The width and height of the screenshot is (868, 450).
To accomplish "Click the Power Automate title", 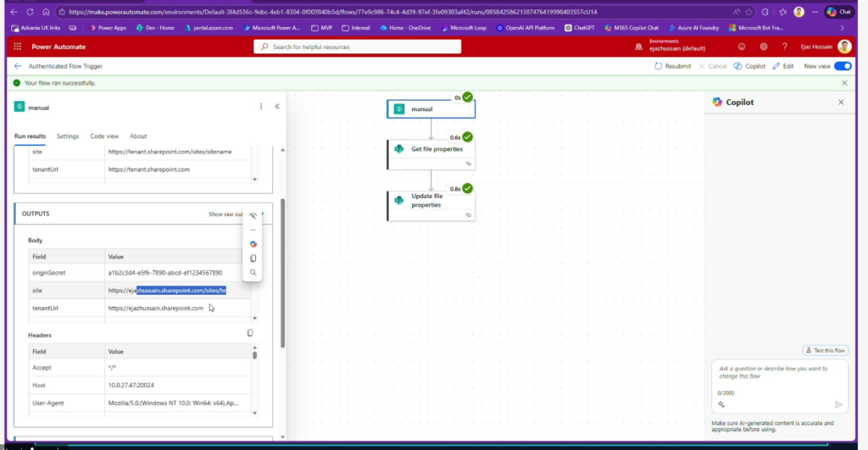I will pos(58,47).
